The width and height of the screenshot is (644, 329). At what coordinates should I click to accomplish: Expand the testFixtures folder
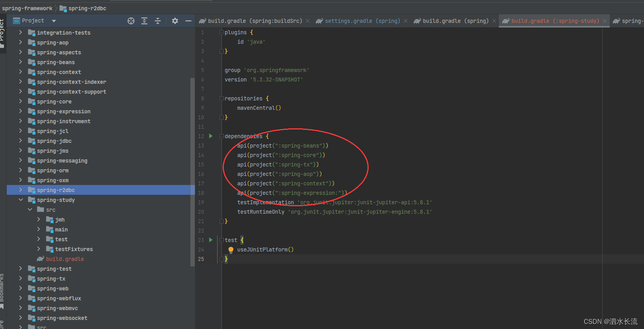pyautogui.click(x=39, y=249)
